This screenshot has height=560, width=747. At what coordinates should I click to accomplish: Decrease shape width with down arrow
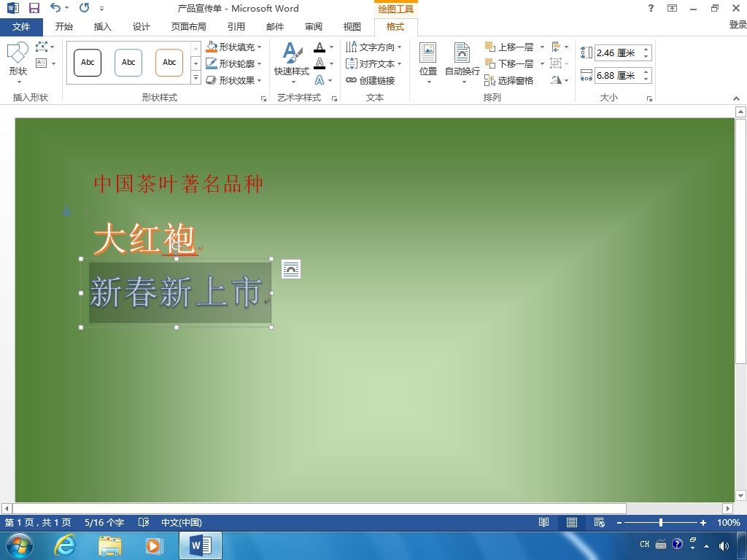coord(646,79)
